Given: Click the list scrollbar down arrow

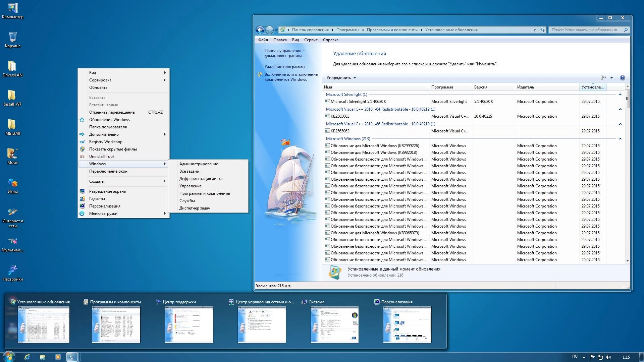Looking at the screenshot, I should [627, 261].
